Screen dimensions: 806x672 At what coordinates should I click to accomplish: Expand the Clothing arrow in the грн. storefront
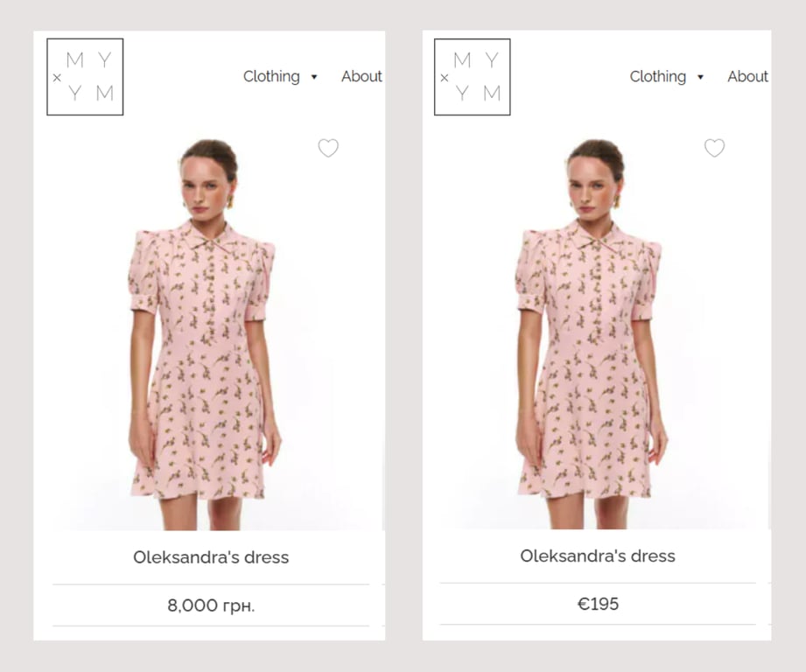click(314, 77)
